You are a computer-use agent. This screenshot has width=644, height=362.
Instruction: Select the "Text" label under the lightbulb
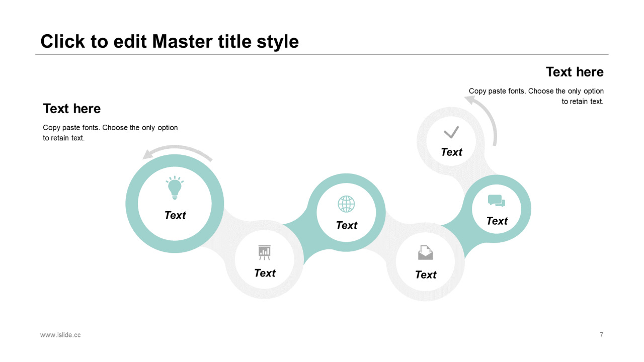(175, 215)
